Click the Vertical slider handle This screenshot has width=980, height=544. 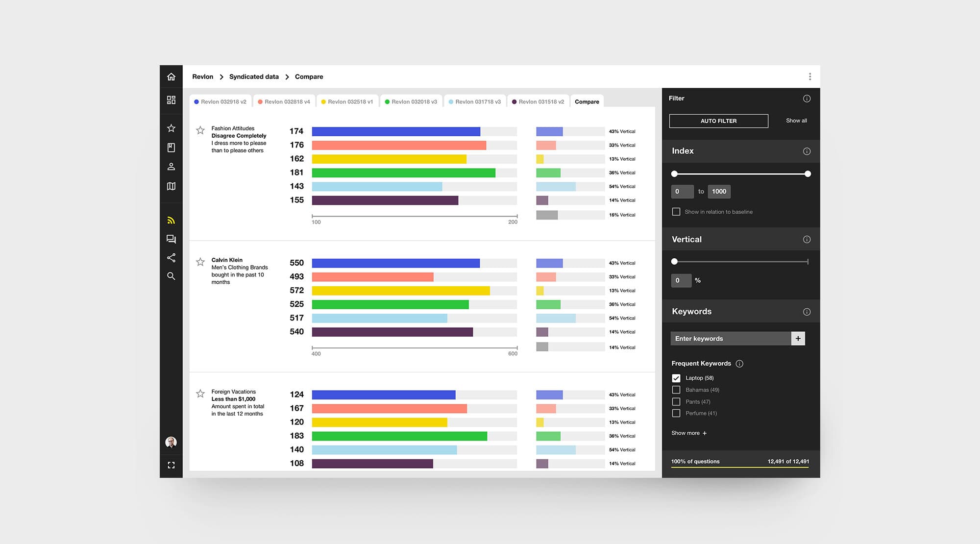pyautogui.click(x=674, y=262)
